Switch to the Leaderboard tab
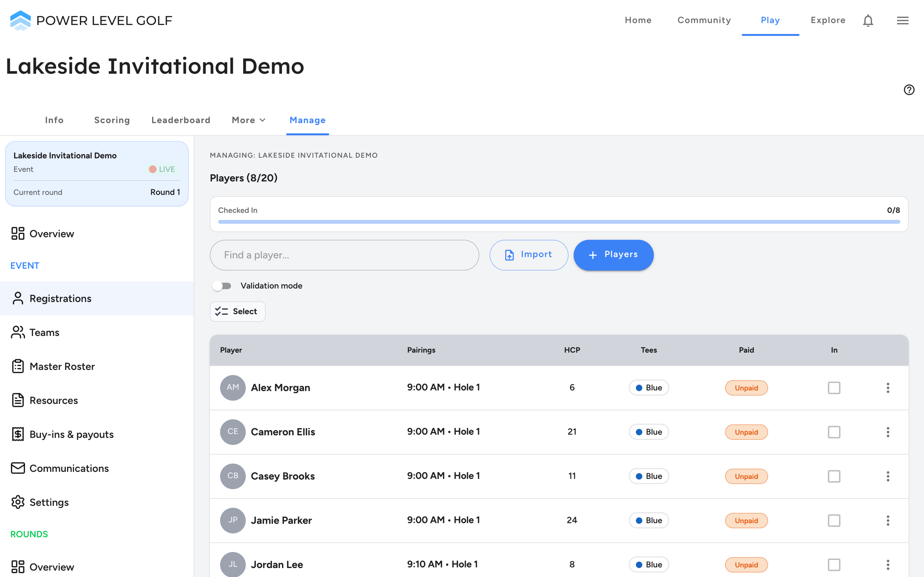The image size is (924, 577). pyautogui.click(x=181, y=120)
